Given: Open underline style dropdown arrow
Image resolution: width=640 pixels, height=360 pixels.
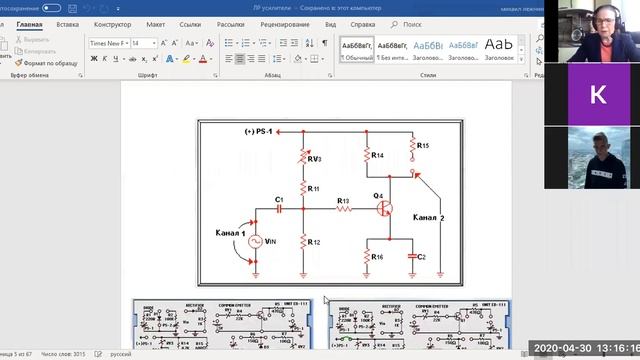Looking at the screenshot, I should click(124, 59).
